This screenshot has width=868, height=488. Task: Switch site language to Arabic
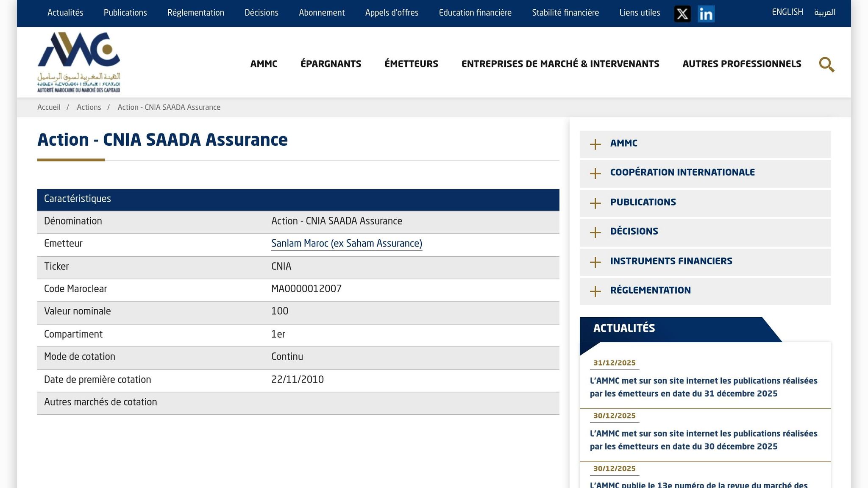824,12
